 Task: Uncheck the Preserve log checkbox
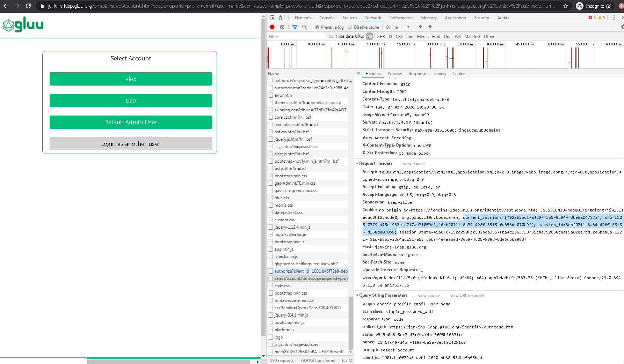317,27
